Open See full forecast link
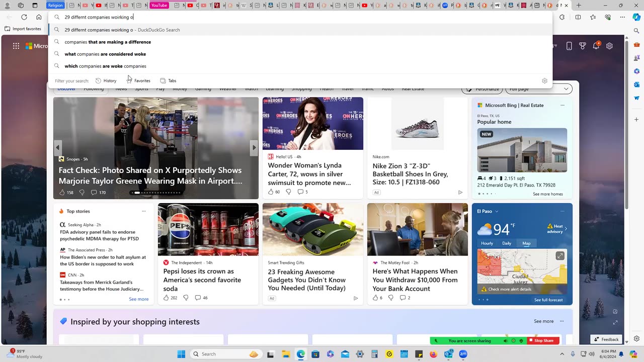Viewport: 644px width, 362px height. coord(548,300)
